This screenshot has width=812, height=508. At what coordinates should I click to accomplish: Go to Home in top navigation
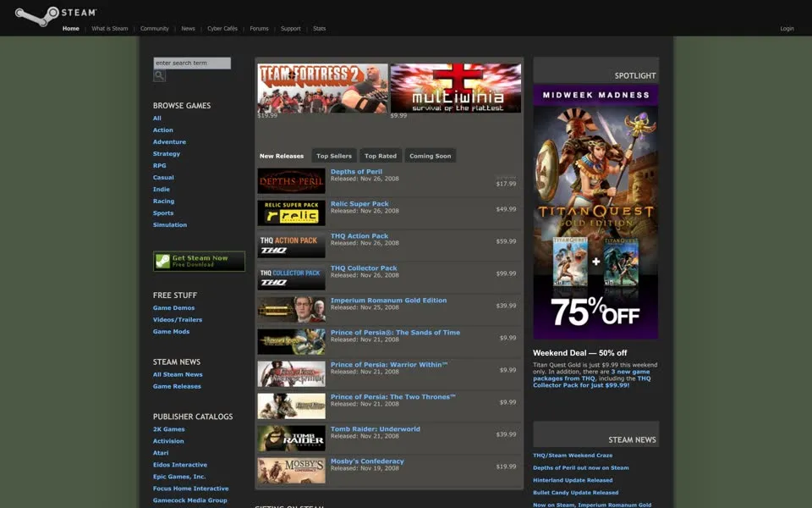click(x=71, y=29)
